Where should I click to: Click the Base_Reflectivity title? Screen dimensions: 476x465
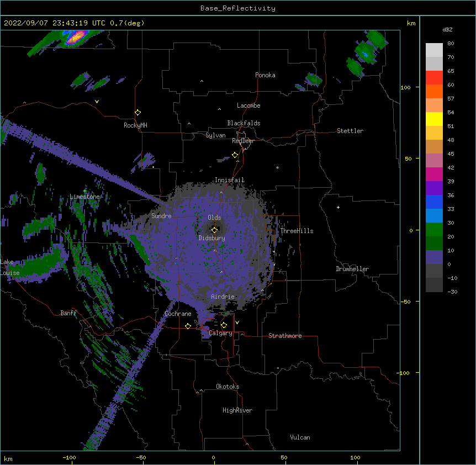(238, 8)
